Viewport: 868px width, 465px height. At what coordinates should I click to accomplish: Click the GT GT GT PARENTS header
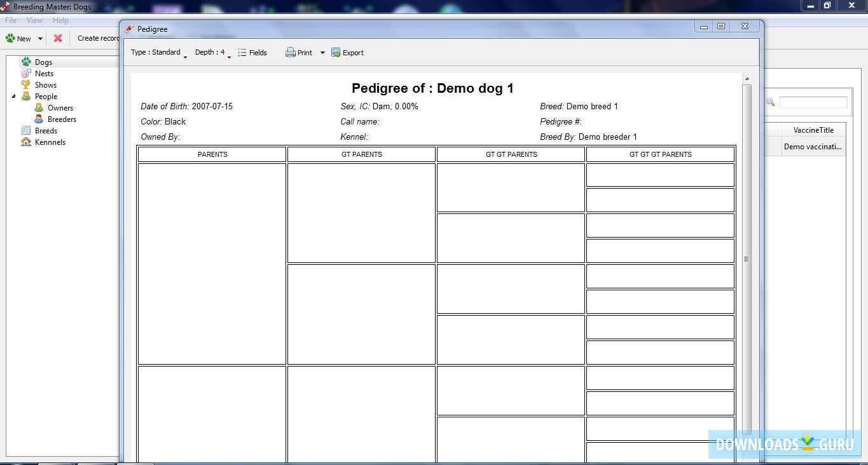click(660, 154)
